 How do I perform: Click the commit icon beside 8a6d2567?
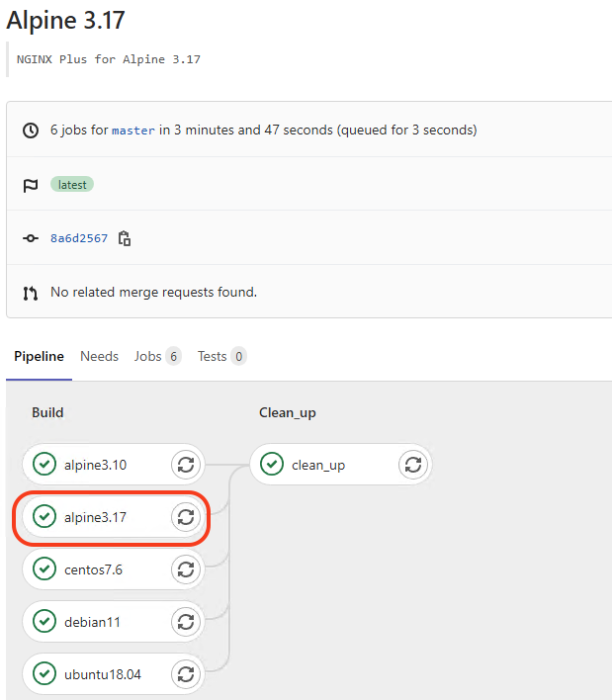[x=31, y=238]
